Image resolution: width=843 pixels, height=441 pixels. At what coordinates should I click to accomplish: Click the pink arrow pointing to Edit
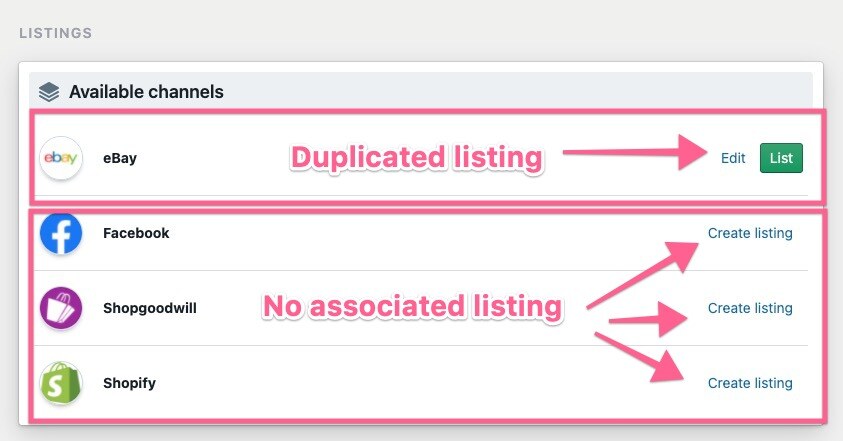(x=634, y=153)
